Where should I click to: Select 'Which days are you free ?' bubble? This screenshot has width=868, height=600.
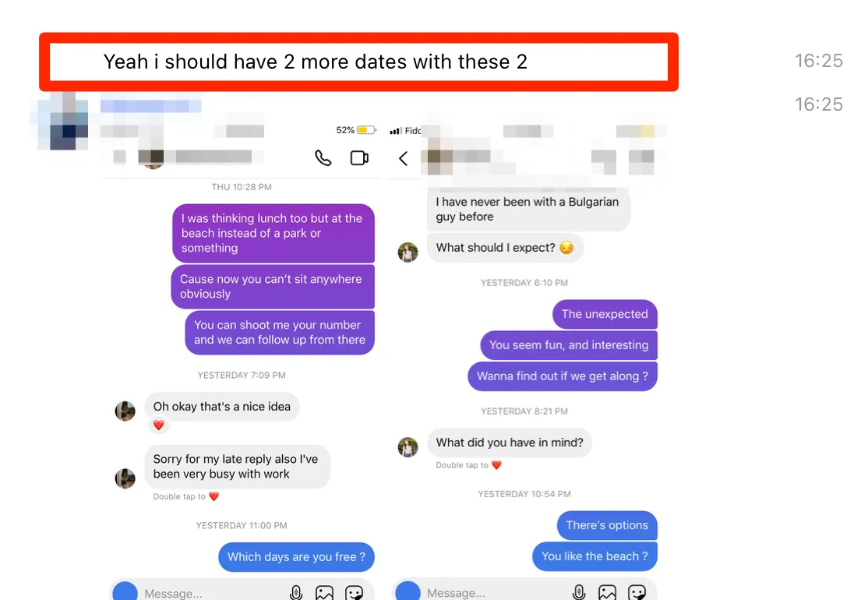(x=296, y=557)
